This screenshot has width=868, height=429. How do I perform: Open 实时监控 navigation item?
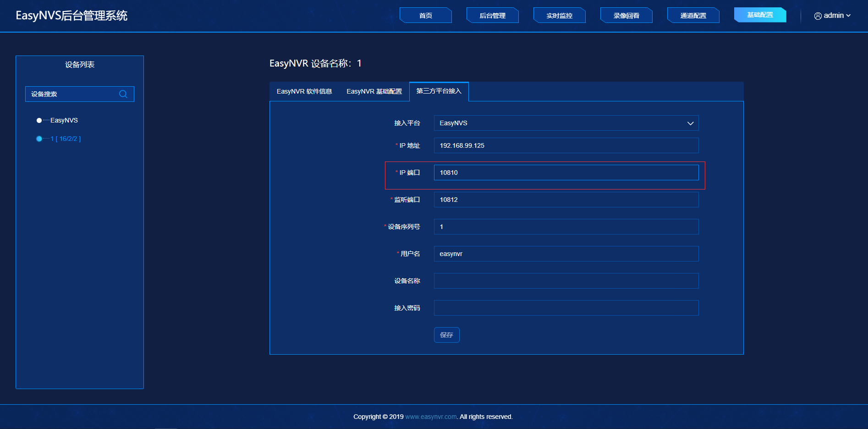(560, 15)
